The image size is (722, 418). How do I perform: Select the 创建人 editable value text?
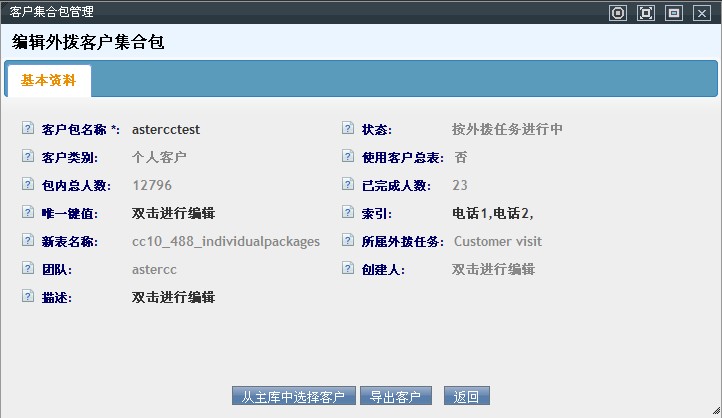pos(493,269)
